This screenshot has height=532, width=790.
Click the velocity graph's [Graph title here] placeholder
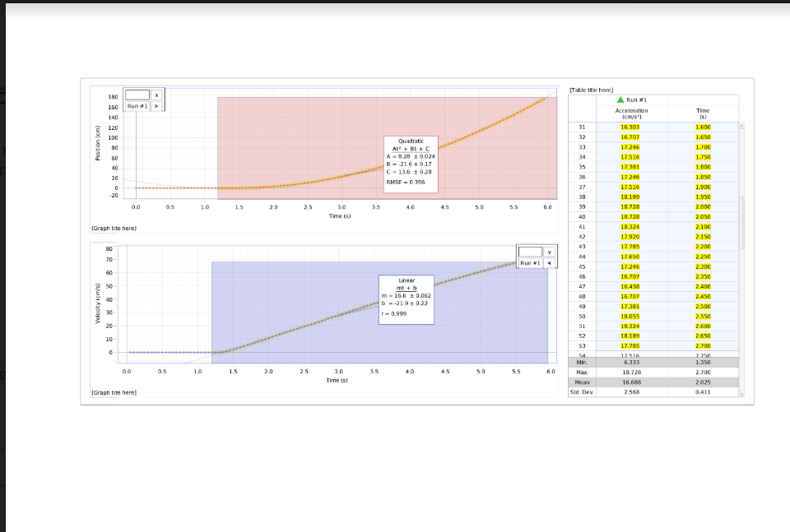coord(114,392)
